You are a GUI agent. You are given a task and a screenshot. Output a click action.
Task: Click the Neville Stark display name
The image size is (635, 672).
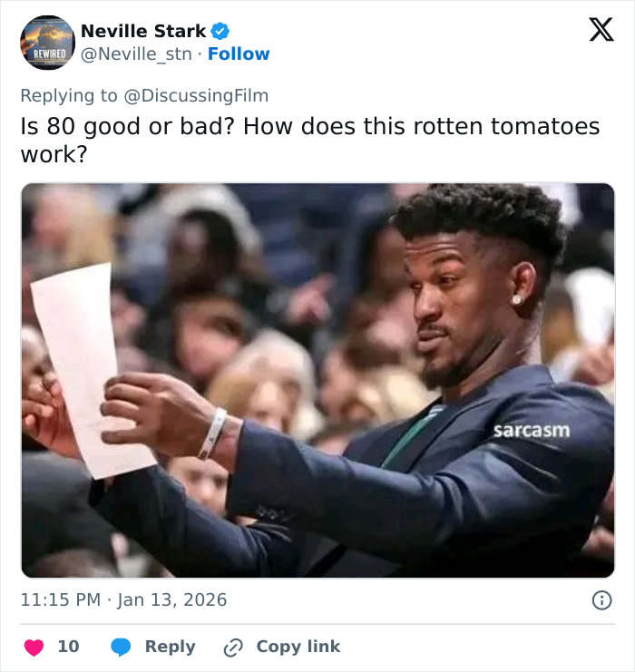[142, 31]
